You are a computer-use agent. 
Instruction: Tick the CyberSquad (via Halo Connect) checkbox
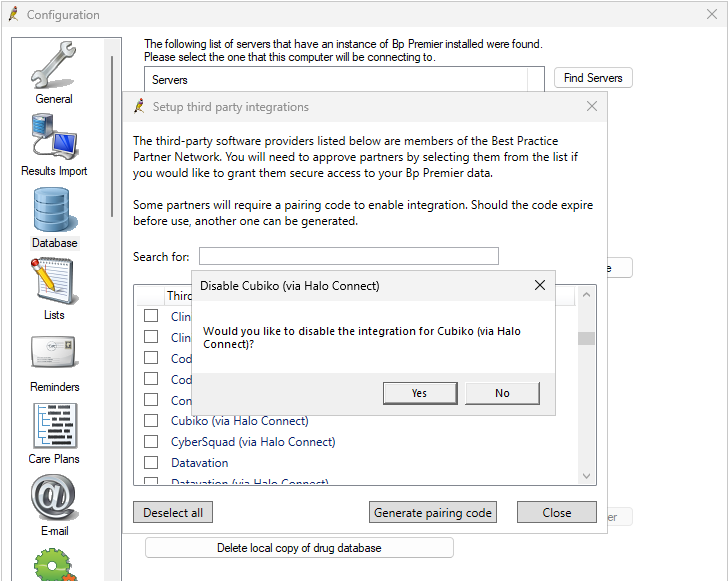click(x=151, y=442)
